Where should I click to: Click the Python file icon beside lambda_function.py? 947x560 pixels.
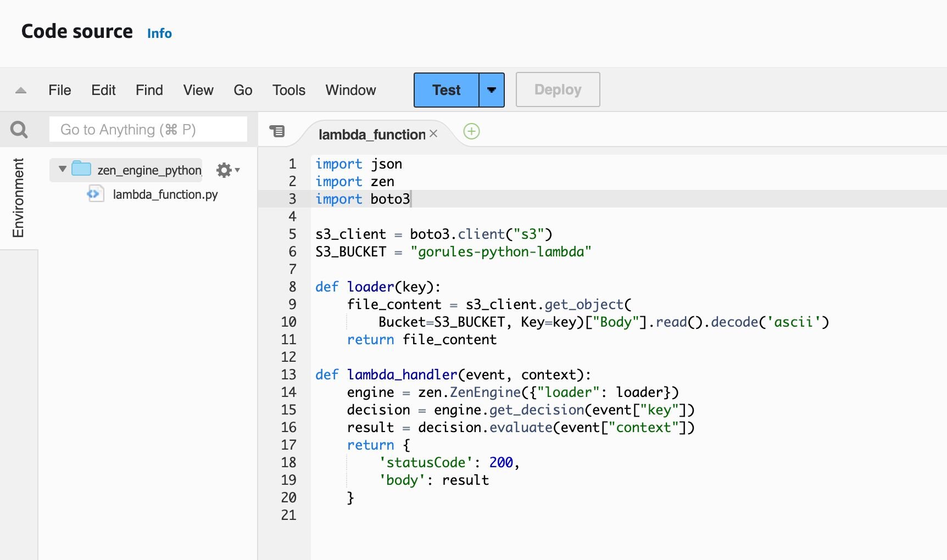(95, 194)
